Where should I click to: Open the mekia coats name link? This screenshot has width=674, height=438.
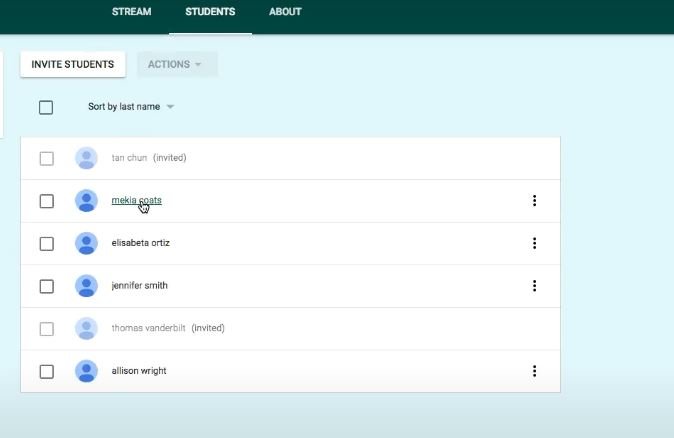pyautogui.click(x=137, y=200)
